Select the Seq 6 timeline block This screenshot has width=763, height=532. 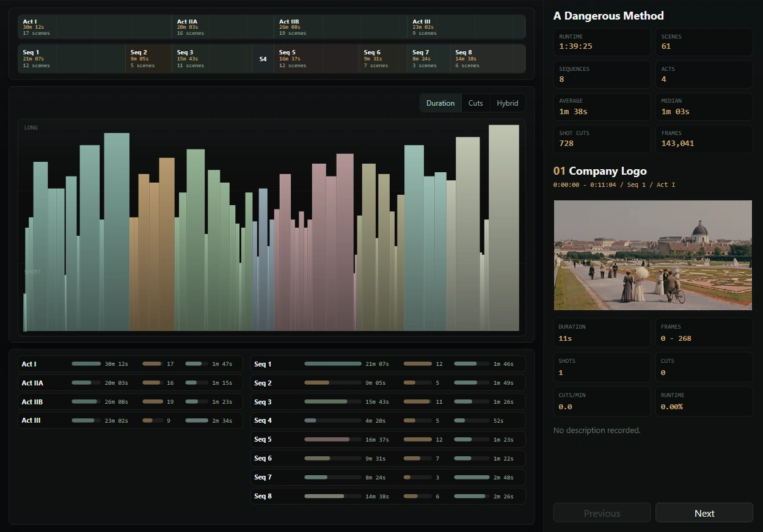383,59
